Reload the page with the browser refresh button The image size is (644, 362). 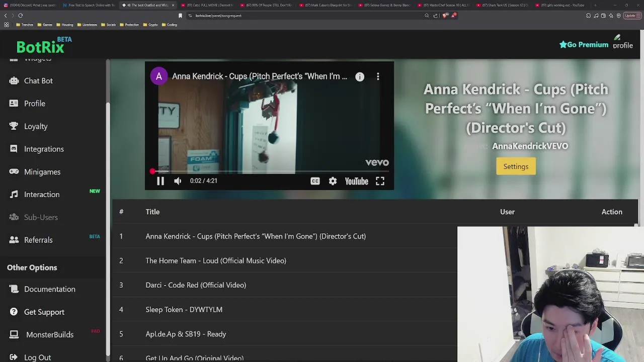pyautogui.click(x=21, y=16)
